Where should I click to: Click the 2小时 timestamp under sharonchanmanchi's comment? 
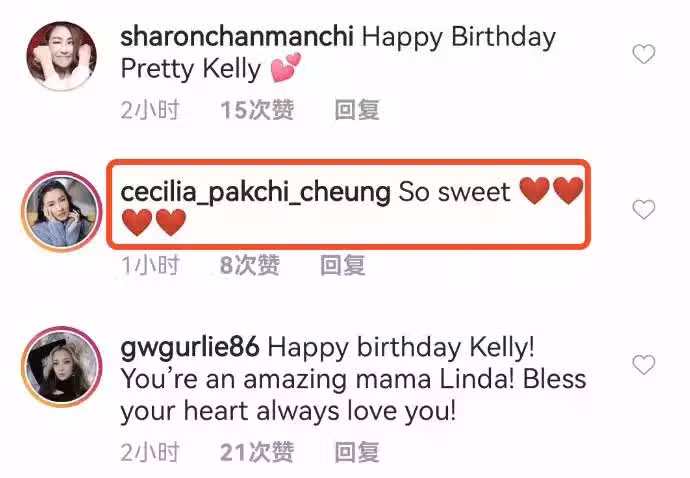pos(150,110)
